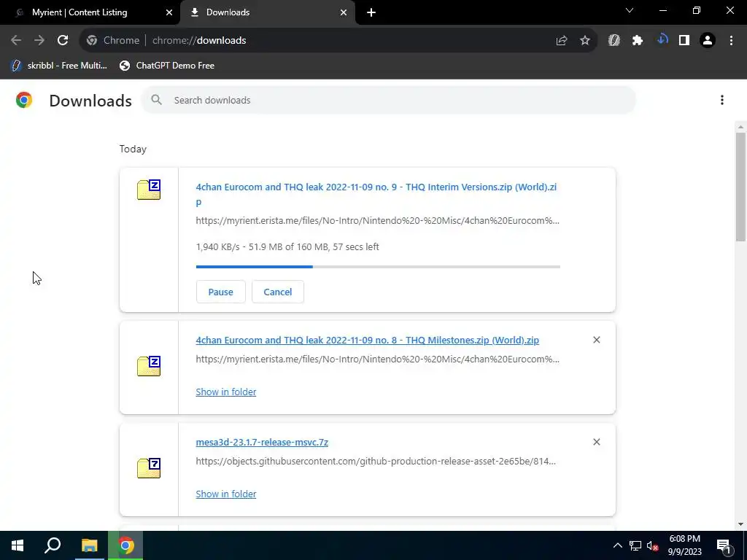Click the zip file icon for THQ Interim Versions
747x560 pixels.
click(x=149, y=190)
